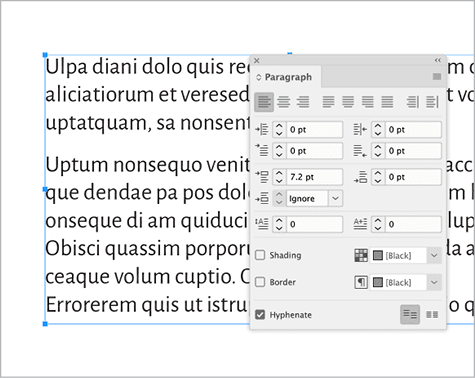Click the Drop Cap Characters icon

pyautogui.click(x=360, y=224)
